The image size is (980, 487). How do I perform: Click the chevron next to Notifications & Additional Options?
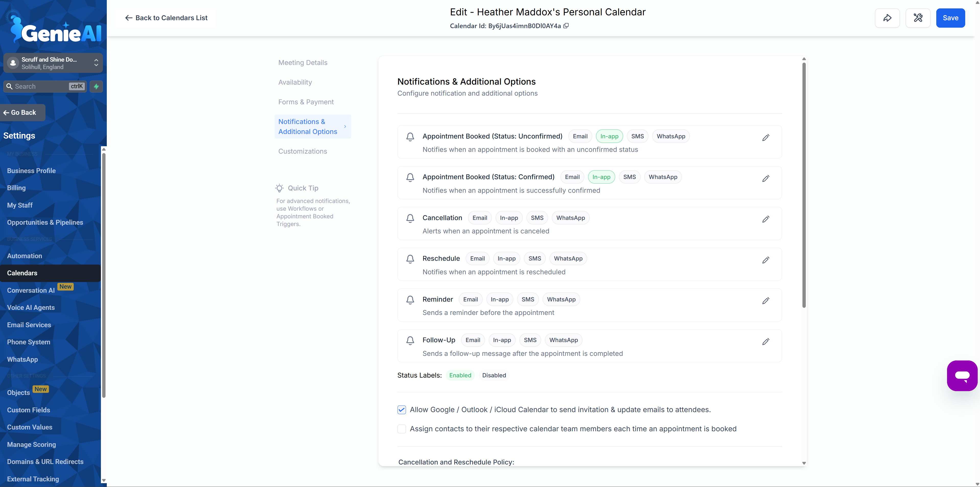(x=345, y=127)
